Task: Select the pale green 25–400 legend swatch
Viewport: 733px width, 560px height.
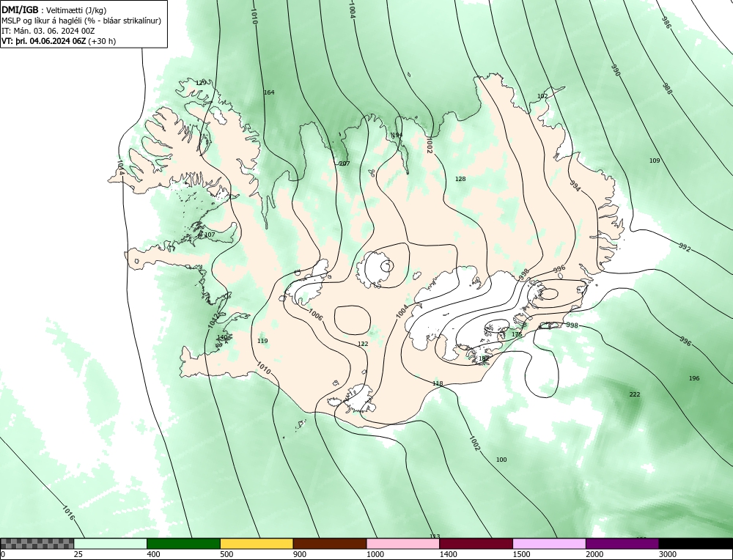Action: point(111,544)
